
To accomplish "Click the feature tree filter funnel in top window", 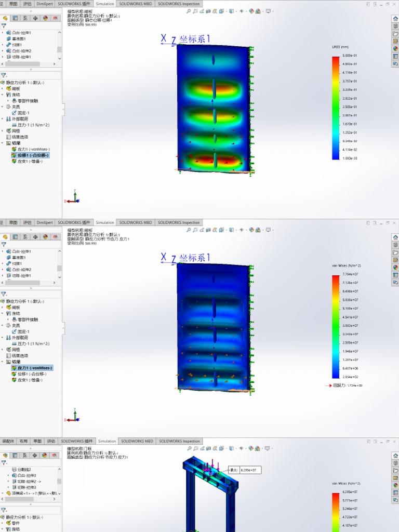I will click(x=4, y=26).
